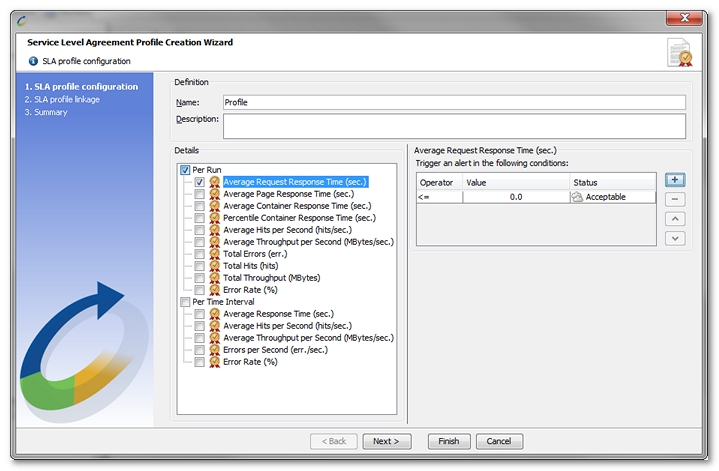Click the Next button
The image size is (719, 471).
tap(386, 441)
